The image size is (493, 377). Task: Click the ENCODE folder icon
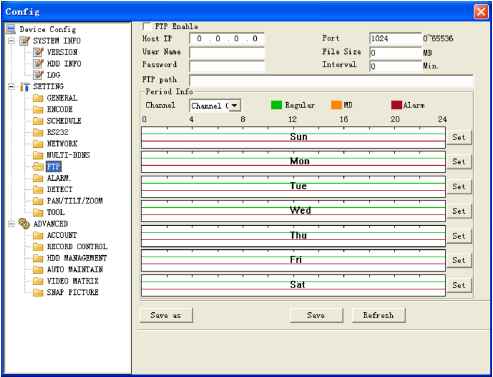pos(38,109)
